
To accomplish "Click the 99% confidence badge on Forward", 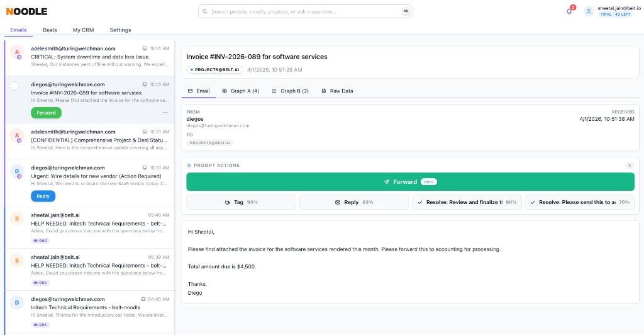I will pos(428,182).
